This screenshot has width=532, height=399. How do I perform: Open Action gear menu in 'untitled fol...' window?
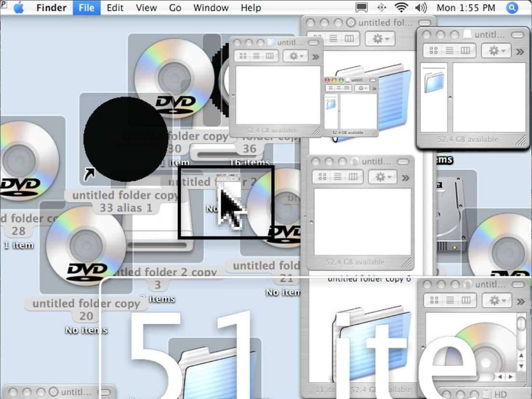coord(380,39)
